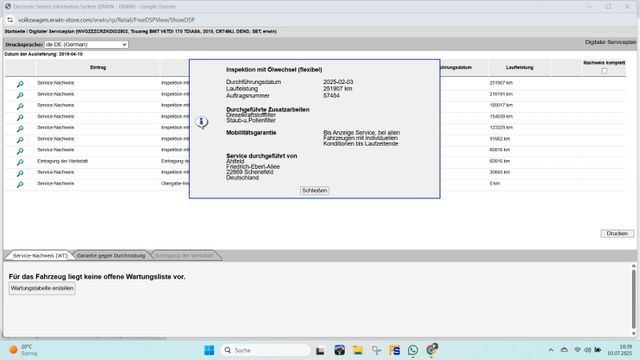640x360 pixels.
Task: Click the info icon in the dialog
Action: (x=201, y=122)
